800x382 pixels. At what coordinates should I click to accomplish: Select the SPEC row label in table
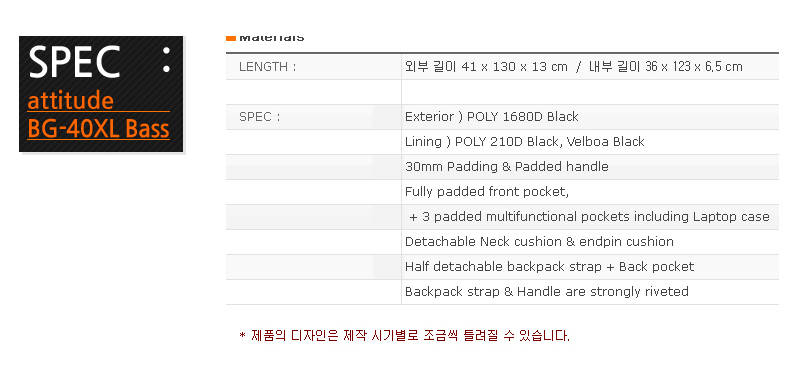(x=260, y=117)
